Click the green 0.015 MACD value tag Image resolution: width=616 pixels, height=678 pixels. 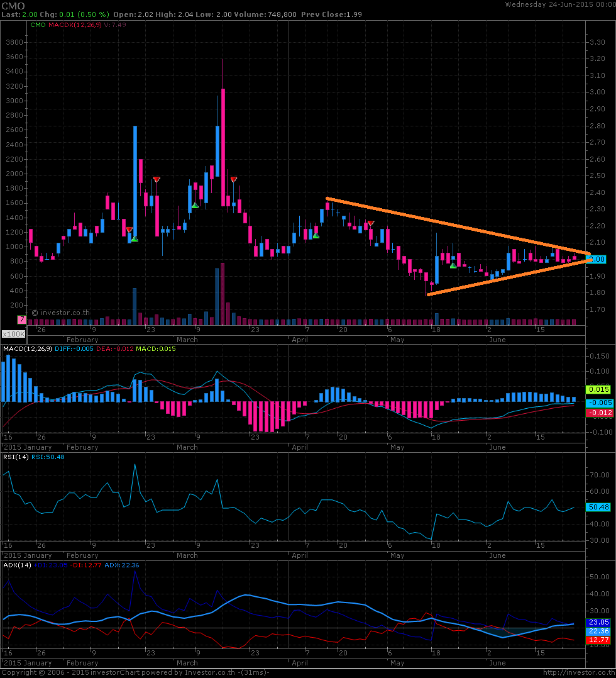[599, 389]
